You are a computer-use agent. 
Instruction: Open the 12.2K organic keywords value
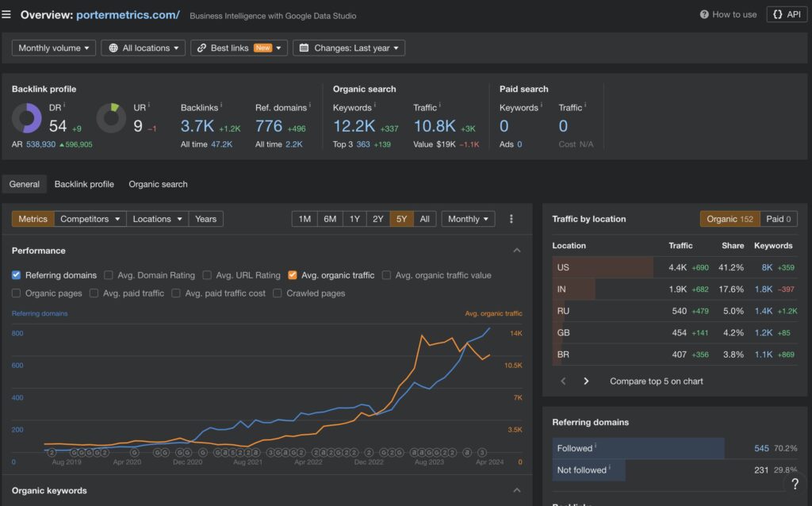pyautogui.click(x=354, y=126)
